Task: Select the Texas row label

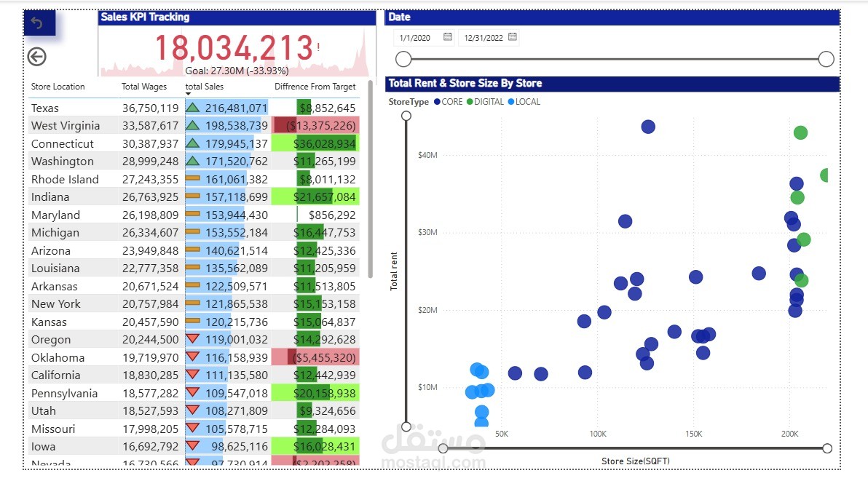Action: [x=45, y=108]
